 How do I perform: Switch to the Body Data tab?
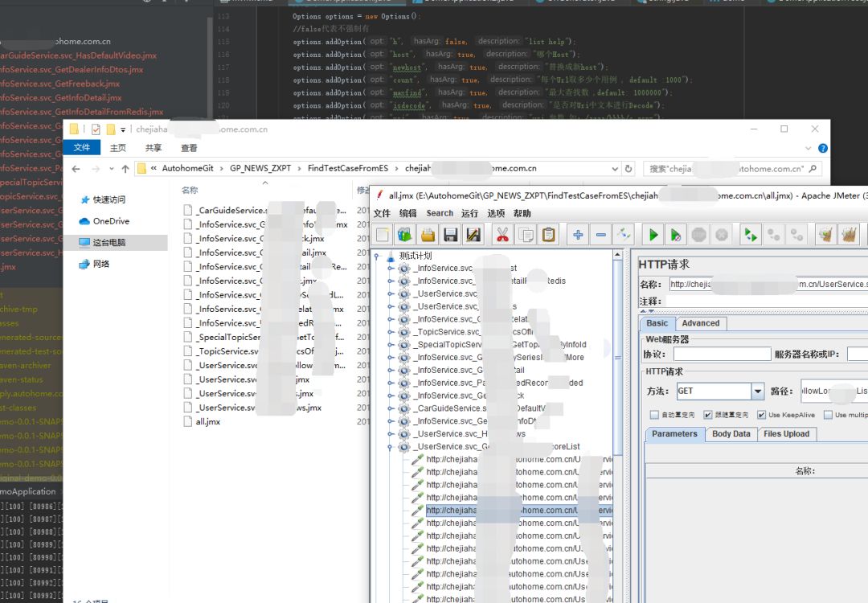pos(731,434)
